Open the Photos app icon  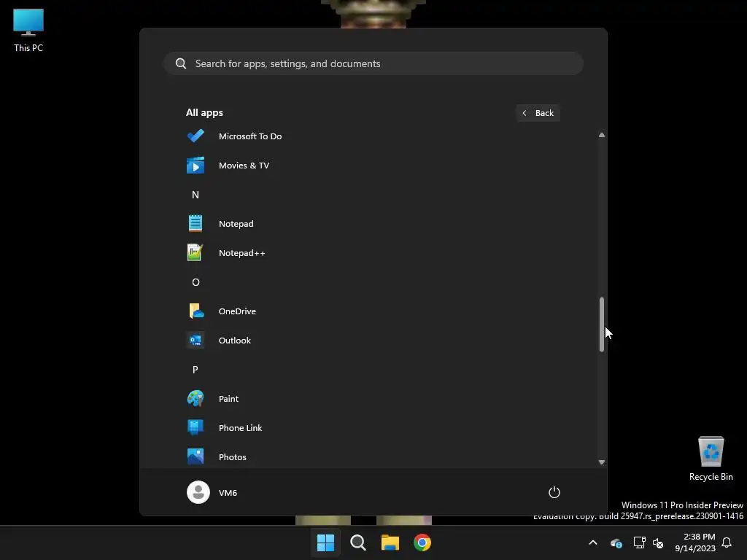click(196, 456)
